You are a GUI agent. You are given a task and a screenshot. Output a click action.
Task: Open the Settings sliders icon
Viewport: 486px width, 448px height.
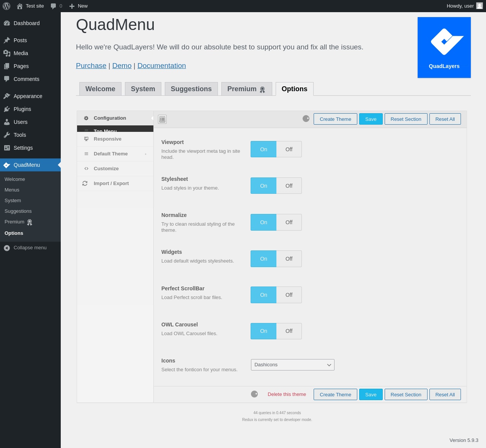7,148
